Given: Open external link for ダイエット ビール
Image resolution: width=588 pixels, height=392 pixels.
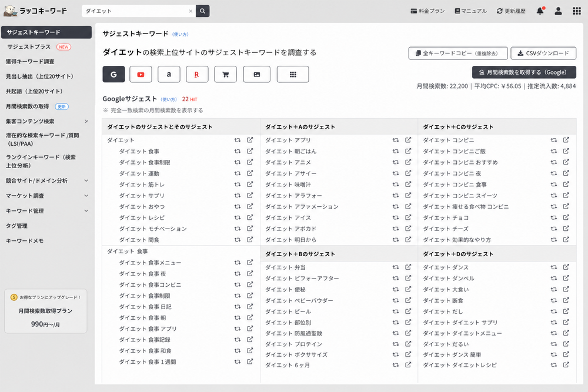Looking at the screenshot, I should (x=408, y=311).
